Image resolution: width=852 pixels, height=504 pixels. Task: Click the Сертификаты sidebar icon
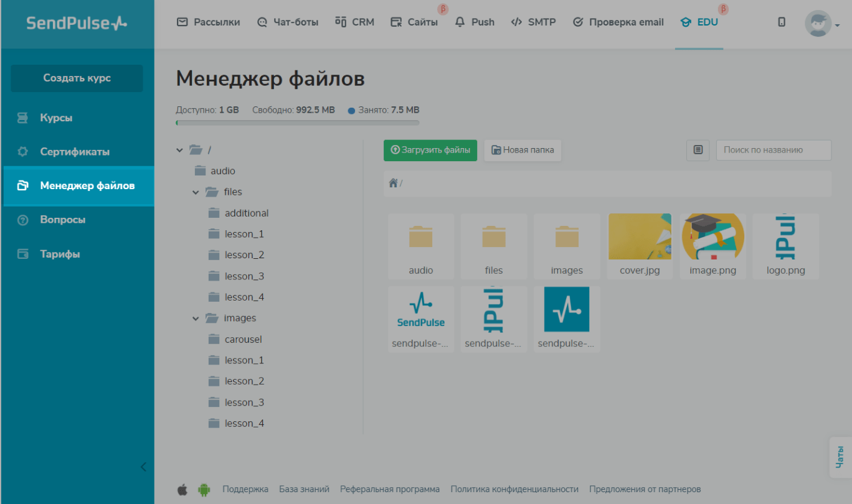click(x=23, y=152)
